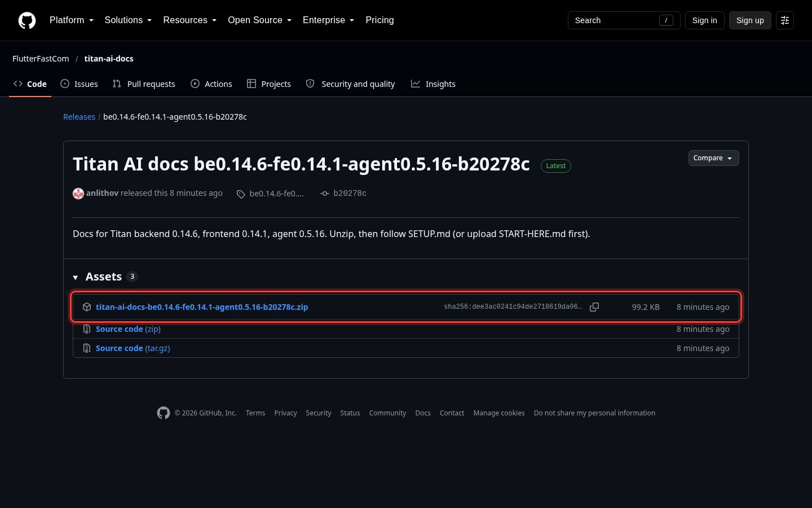
Task: Expand the Enterprise menu
Action: click(328, 20)
